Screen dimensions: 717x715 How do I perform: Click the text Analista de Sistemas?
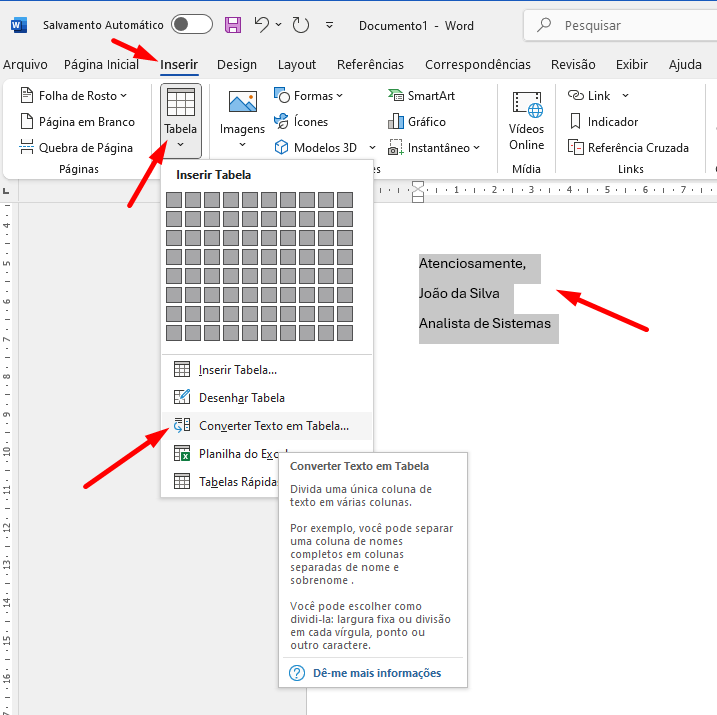pyautogui.click(x=485, y=323)
